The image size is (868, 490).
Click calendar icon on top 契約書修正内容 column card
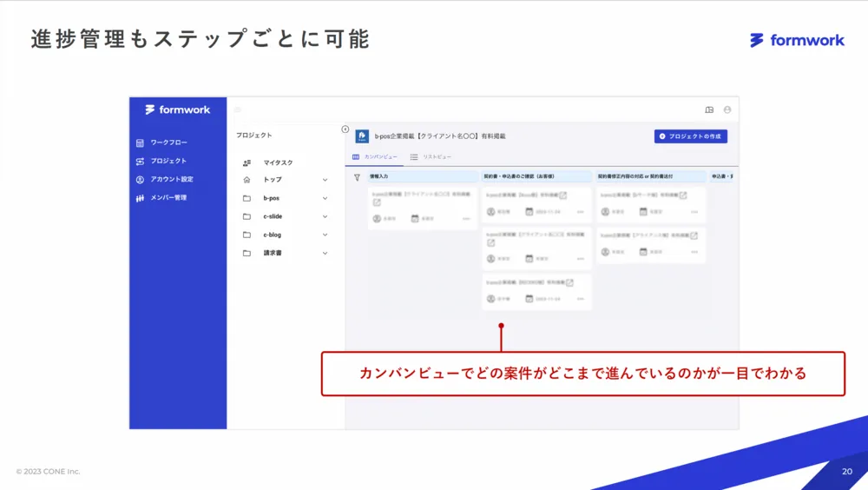pyautogui.click(x=643, y=211)
